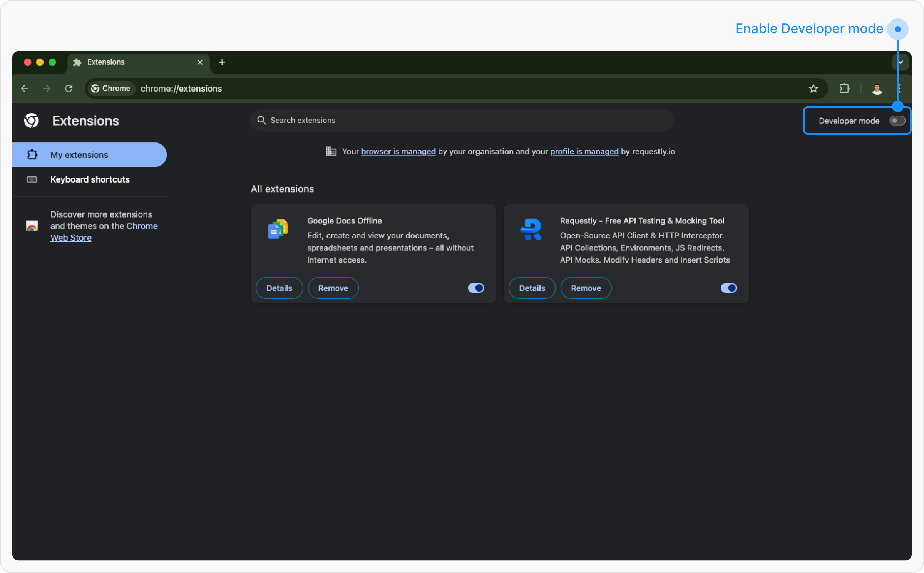
Task: Reload the page with refresh icon
Action: [x=69, y=89]
